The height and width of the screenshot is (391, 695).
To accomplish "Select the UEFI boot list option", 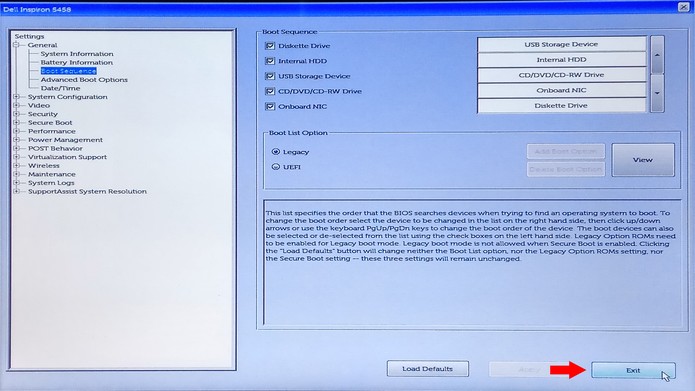I will 276,167.
